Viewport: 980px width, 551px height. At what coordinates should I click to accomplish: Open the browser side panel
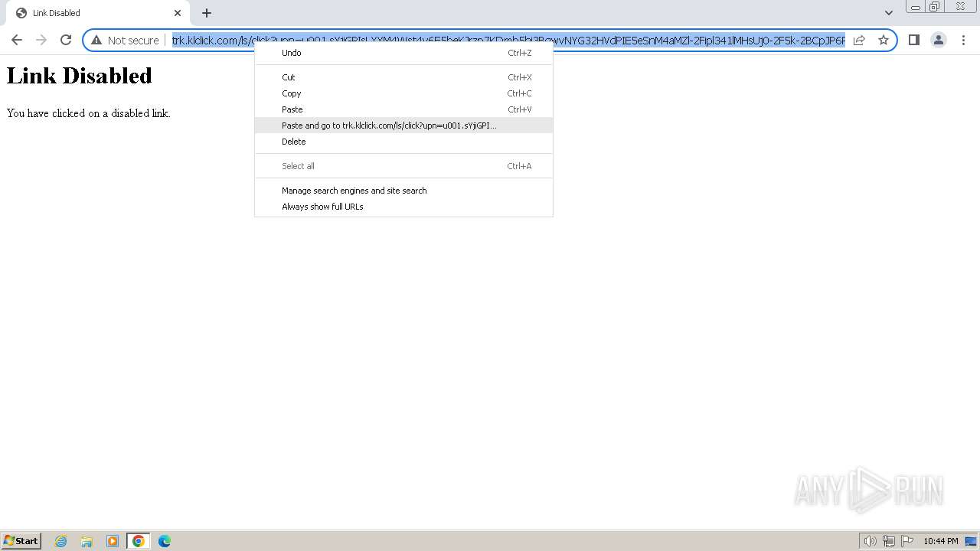914,40
